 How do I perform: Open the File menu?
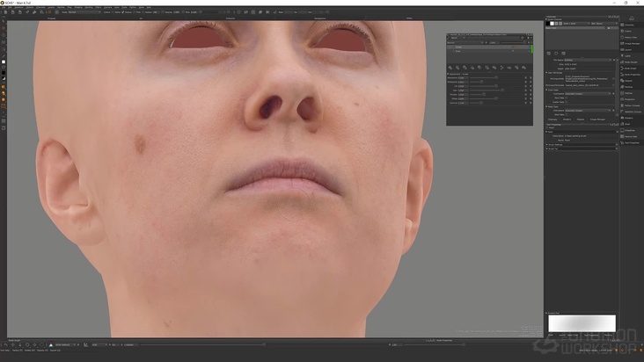pos(4,7)
